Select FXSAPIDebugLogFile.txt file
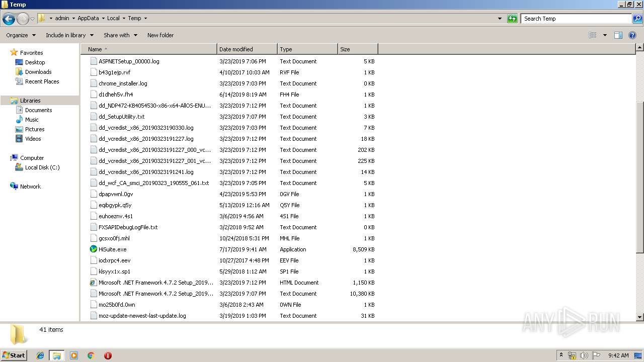The width and height of the screenshot is (644, 362). (128, 227)
